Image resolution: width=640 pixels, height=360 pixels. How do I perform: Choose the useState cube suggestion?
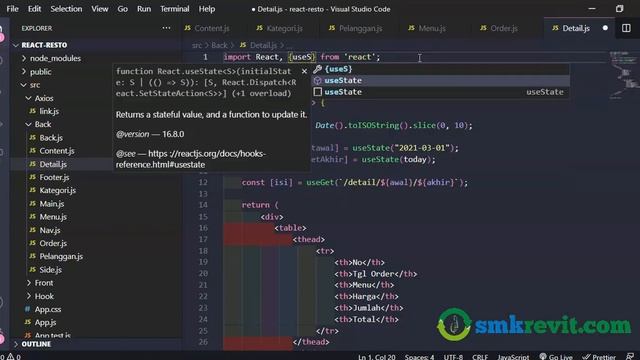440,80
